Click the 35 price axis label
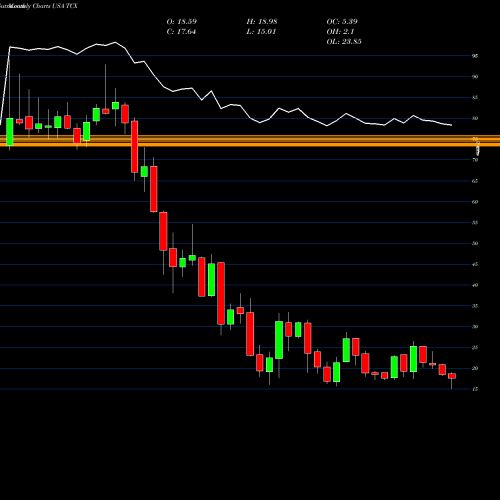 pos(475,306)
